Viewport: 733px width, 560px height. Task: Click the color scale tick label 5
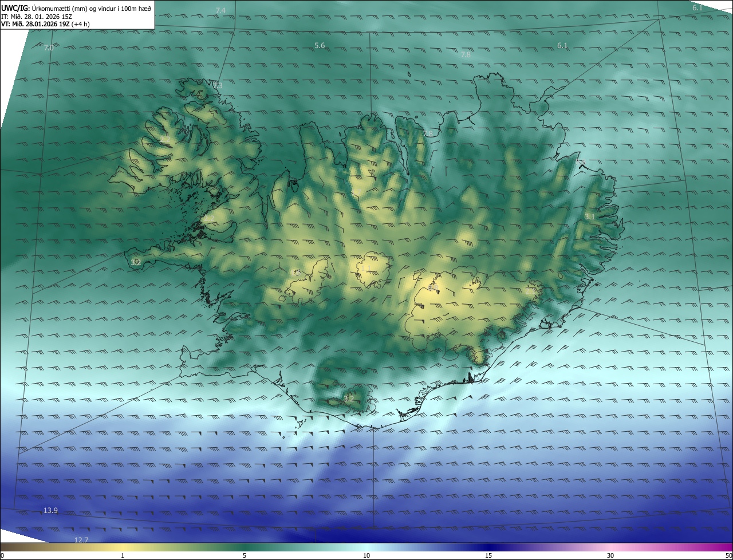pos(245,555)
